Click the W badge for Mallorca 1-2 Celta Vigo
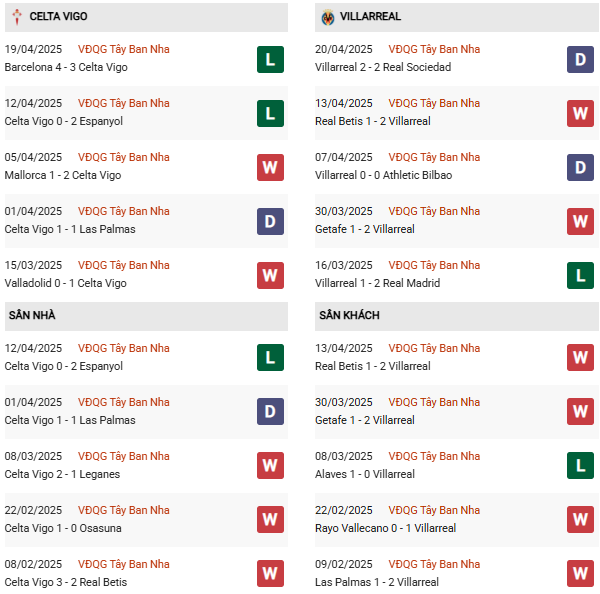The image size is (600, 594). coord(270,167)
